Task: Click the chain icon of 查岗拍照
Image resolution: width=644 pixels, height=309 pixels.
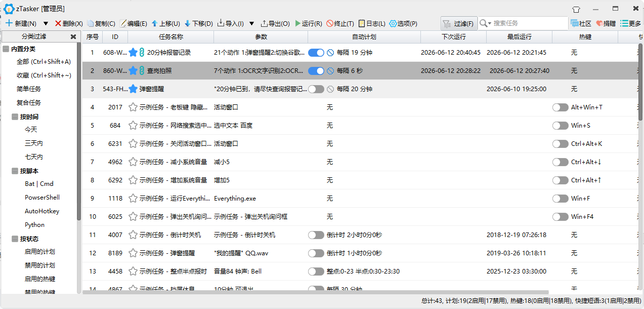Action: (x=142, y=71)
